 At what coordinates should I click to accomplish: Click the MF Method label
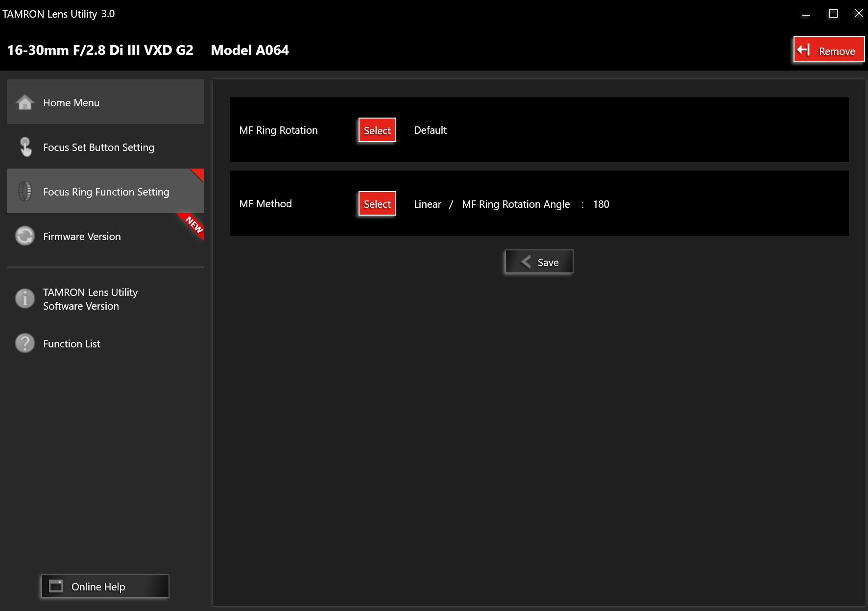pos(265,204)
